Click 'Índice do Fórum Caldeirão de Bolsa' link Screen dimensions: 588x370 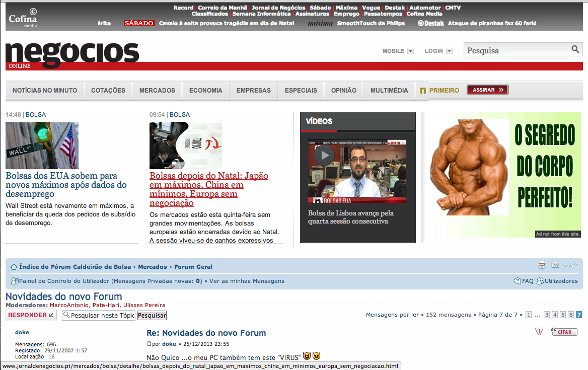pyautogui.click(x=75, y=266)
